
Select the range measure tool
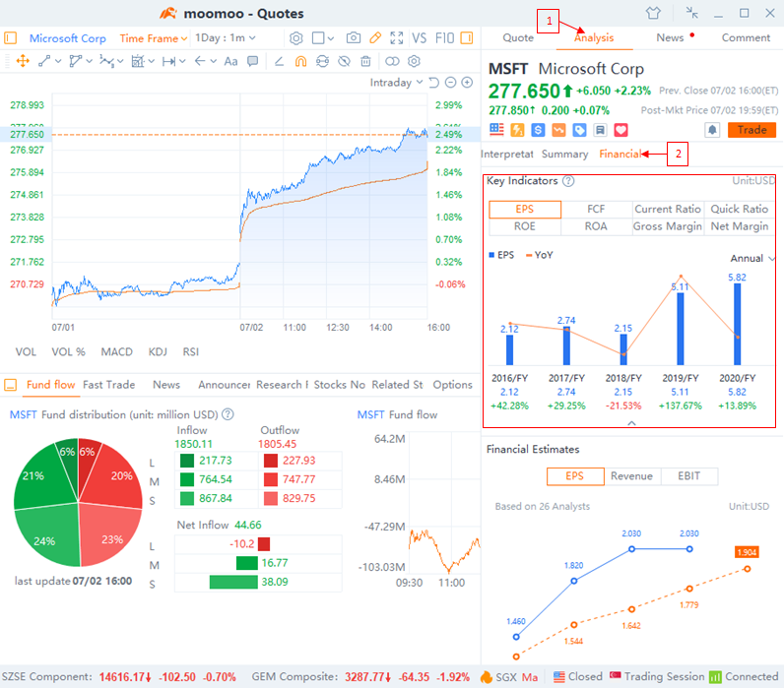pyautogui.click(x=169, y=61)
